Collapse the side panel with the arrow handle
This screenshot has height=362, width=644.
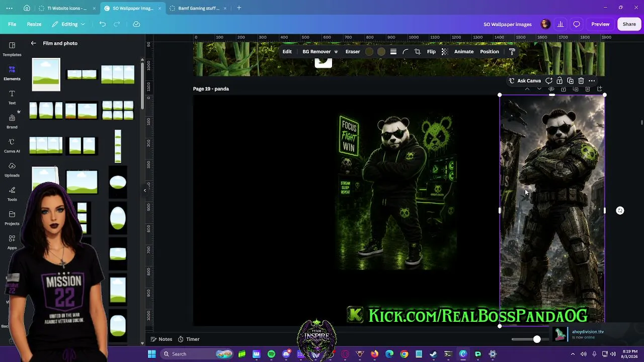tap(145, 190)
